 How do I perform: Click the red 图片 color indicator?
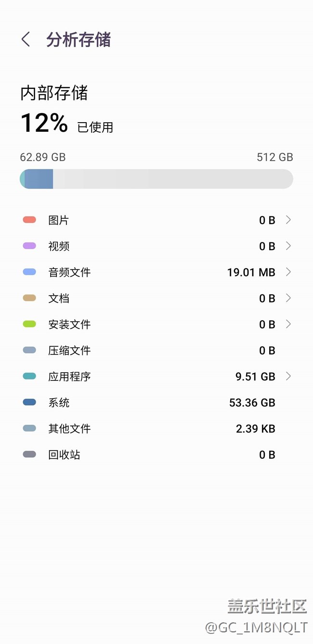pos(29,220)
